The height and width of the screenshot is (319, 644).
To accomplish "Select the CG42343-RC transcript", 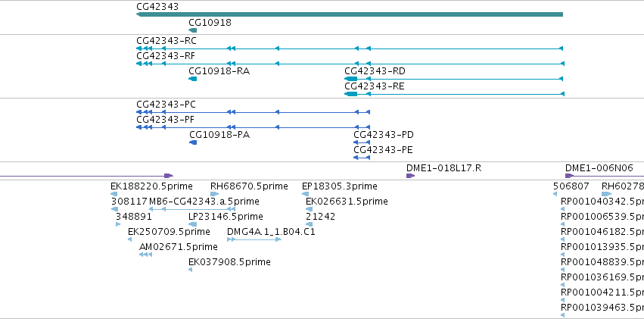I will click(350, 48).
